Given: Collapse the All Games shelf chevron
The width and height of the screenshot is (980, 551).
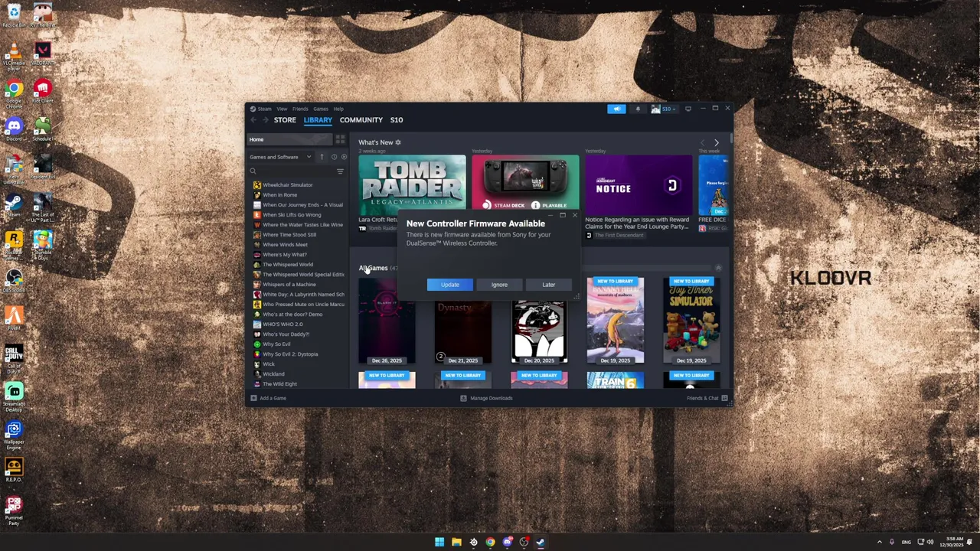Looking at the screenshot, I should (718, 268).
